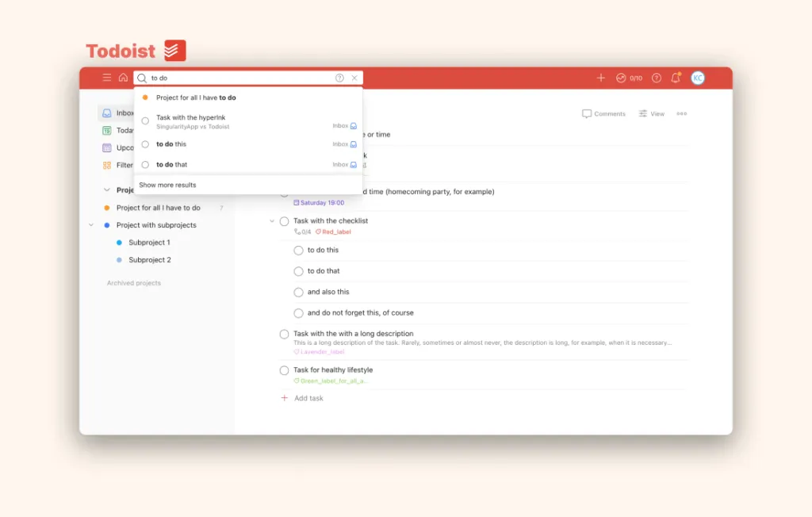Open the three-dot overflow menu
The image size is (812, 517).
[x=681, y=113]
